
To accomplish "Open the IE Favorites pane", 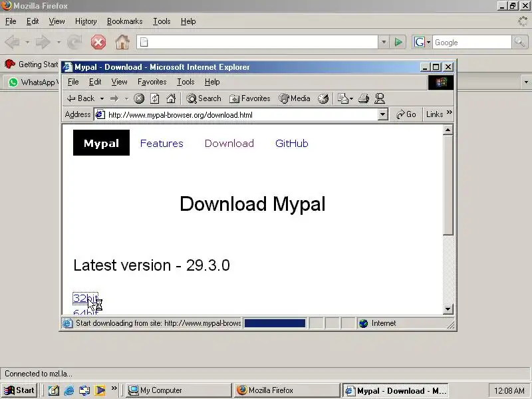I will (x=250, y=98).
